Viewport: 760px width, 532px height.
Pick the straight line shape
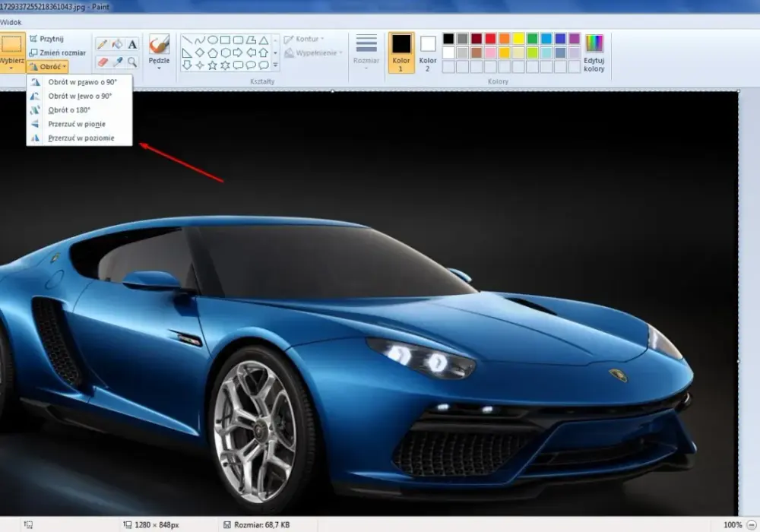pyautogui.click(x=187, y=40)
